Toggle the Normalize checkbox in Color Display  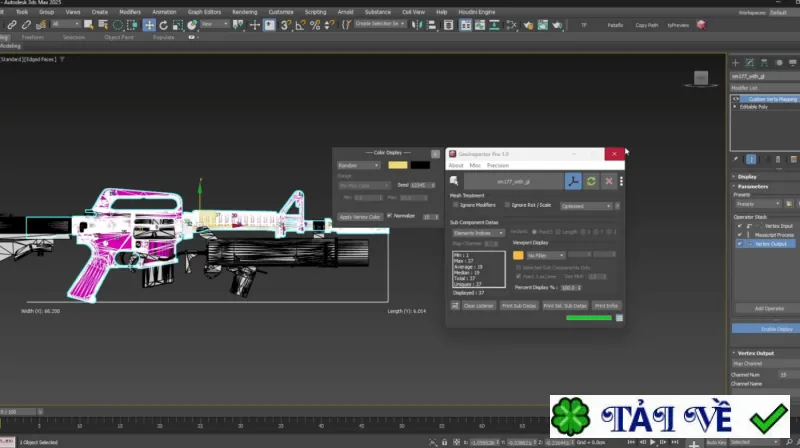point(389,216)
